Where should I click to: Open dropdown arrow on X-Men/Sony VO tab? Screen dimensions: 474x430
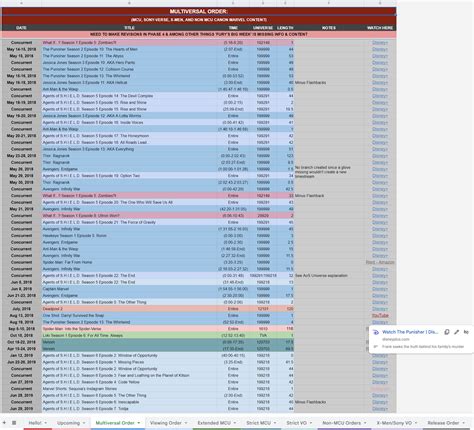click(x=416, y=423)
